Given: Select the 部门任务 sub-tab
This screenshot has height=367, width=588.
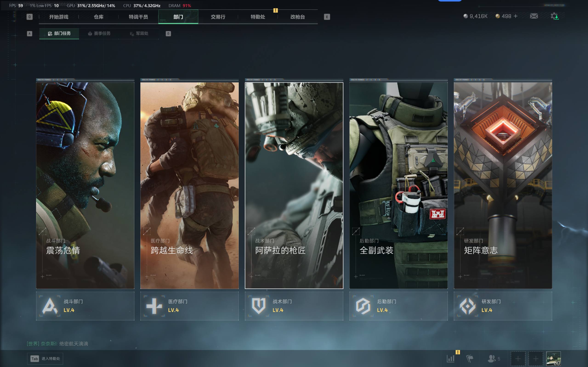Looking at the screenshot, I should tap(59, 34).
